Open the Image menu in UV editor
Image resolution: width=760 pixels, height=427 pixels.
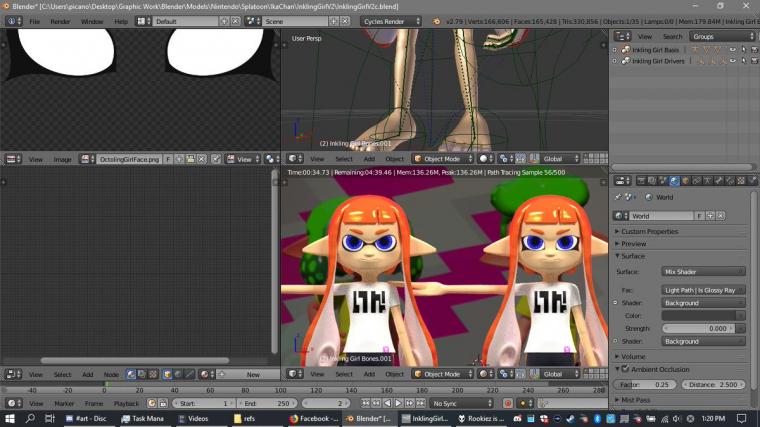point(62,159)
